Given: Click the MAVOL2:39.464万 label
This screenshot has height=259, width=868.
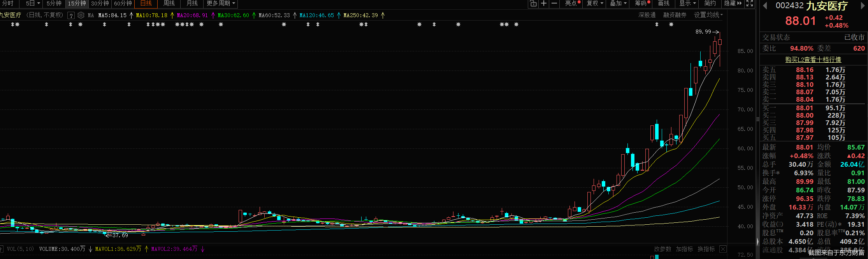Looking at the screenshot, I should pos(174,249).
